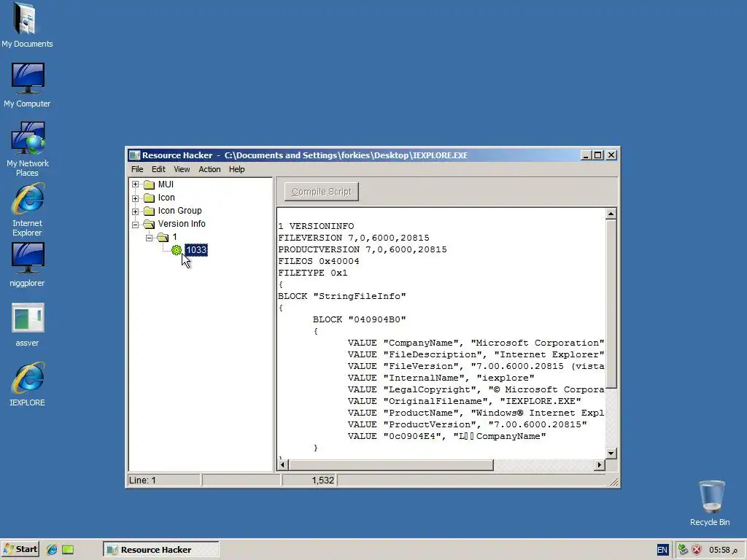This screenshot has width=747, height=560.
Task: Click the Icon folder icon in tree
Action: [149, 198]
